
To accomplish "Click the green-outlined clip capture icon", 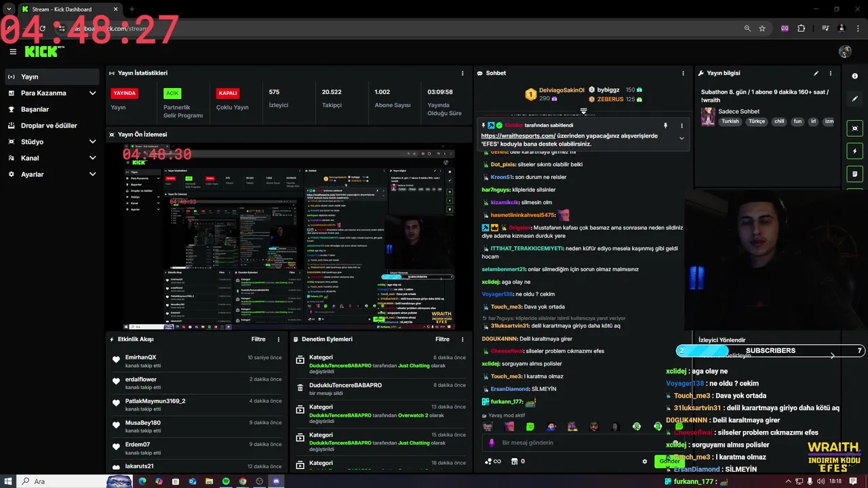I will 854,128.
